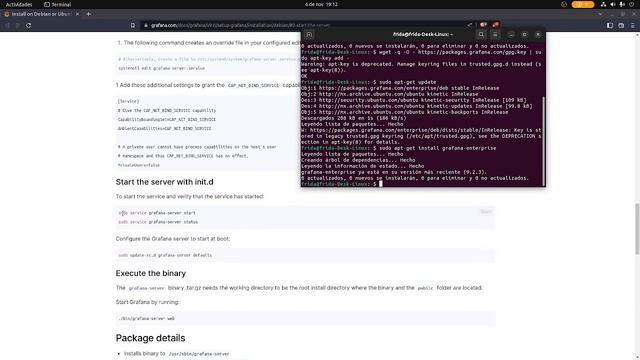Click the ./bin/grafana-server web command
Viewport: 640px width, 360px height.
(x=147, y=318)
